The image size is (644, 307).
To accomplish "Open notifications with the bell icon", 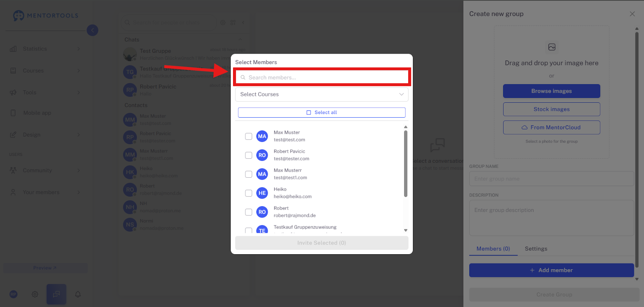I will (78, 294).
